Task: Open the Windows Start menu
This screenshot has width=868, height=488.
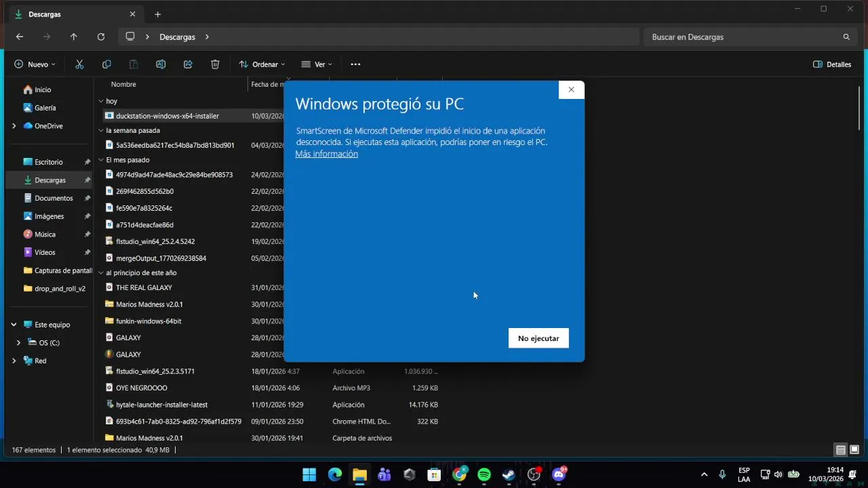Action: (309, 474)
